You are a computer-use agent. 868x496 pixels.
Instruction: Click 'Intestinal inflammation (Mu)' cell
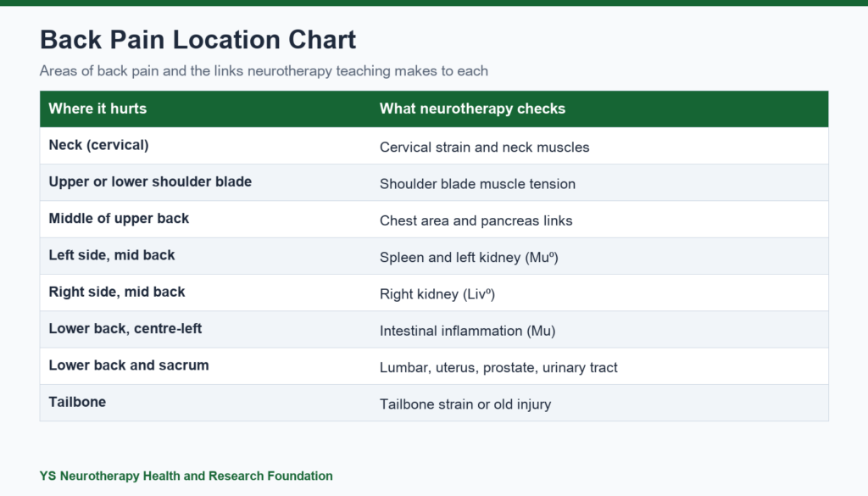pyautogui.click(x=467, y=331)
